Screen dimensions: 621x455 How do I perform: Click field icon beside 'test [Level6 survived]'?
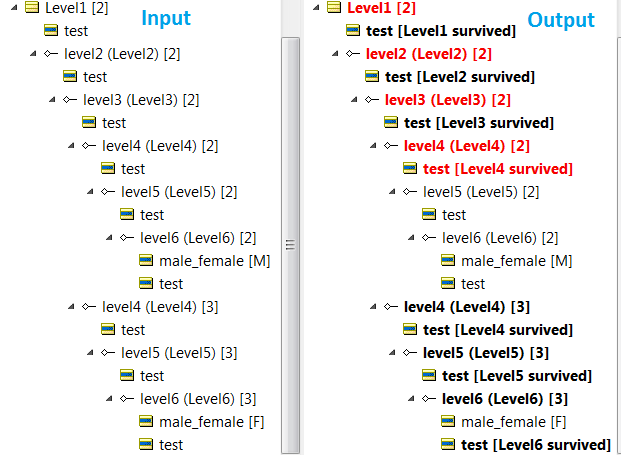[x=448, y=444]
